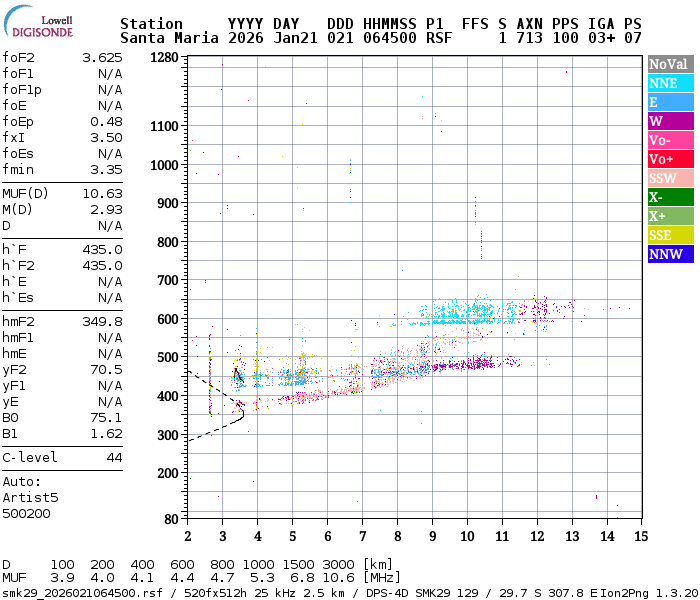This screenshot has height=600, width=700.
Task: Click the C-level value 44
Action: (x=114, y=458)
